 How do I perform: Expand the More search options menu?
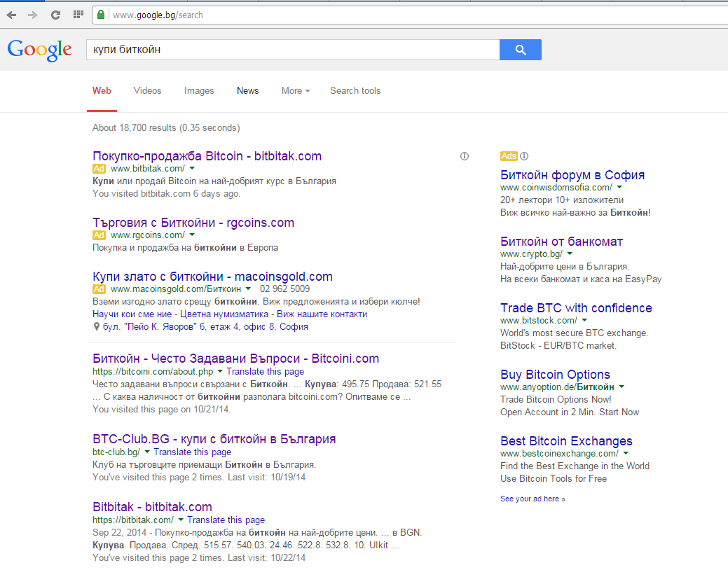(x=296, y=91)
